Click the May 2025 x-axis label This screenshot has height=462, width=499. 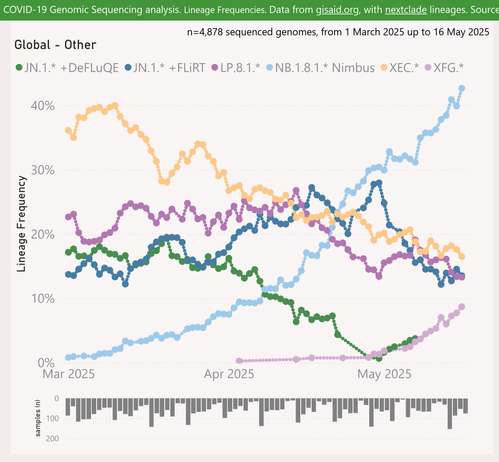pyautogui.click(x=384, y=374)
